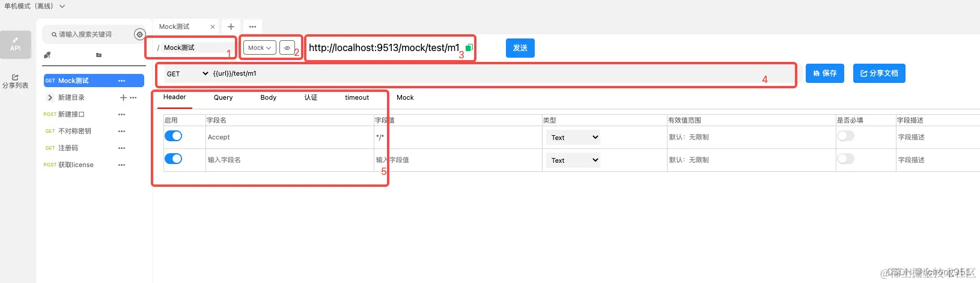Switch to the Body tab

click(x=269, y=97)
